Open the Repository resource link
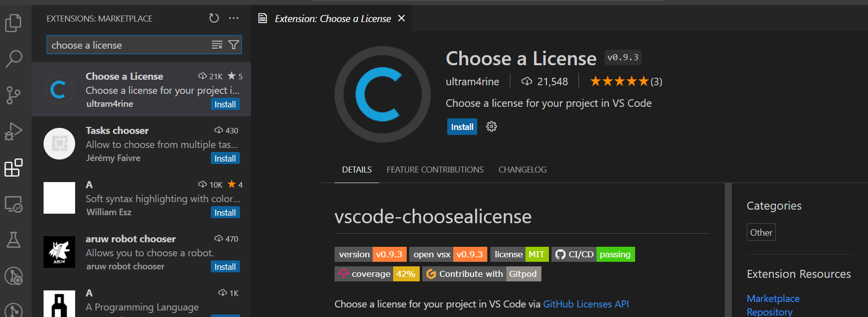 (769, 311)
